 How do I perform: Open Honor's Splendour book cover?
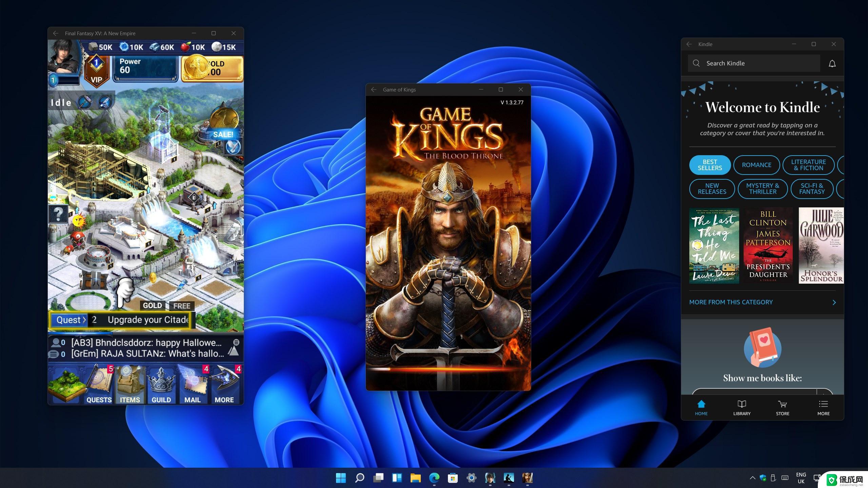821,246
